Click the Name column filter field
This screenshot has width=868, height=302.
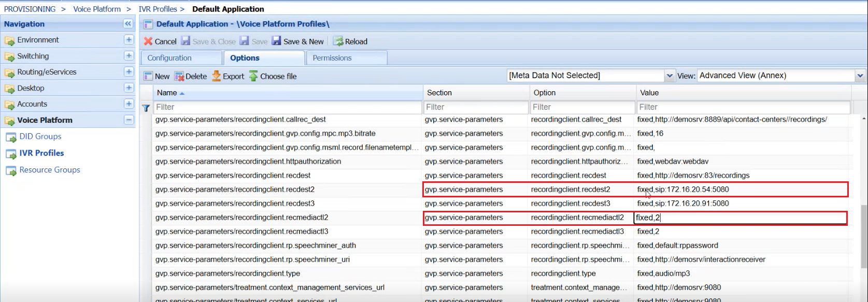click(288, 107)
